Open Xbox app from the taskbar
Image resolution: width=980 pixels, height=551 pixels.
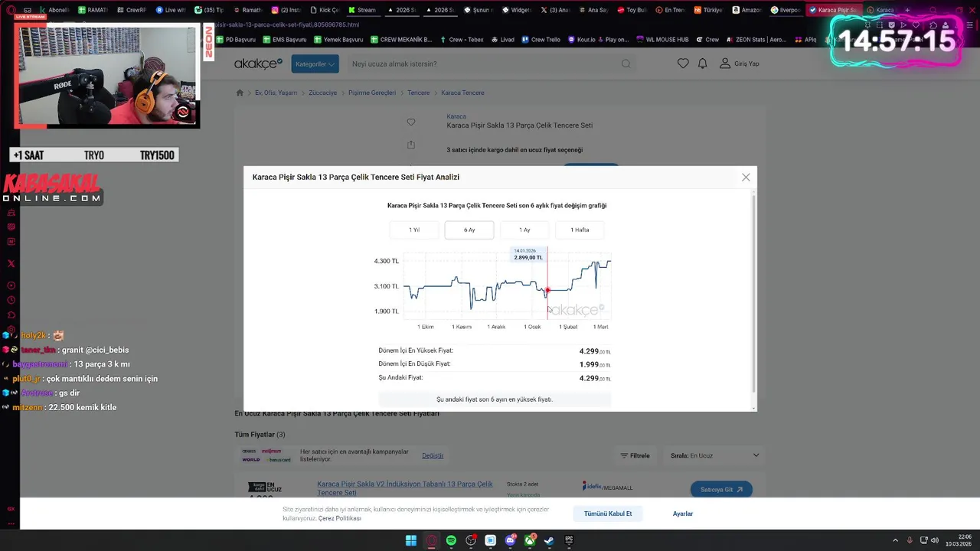pyautogui.click(x=530, y=540)
